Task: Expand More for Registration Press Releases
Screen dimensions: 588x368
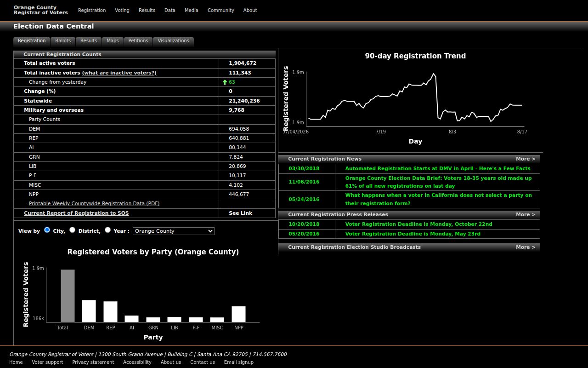Action: tap(526, 214)
